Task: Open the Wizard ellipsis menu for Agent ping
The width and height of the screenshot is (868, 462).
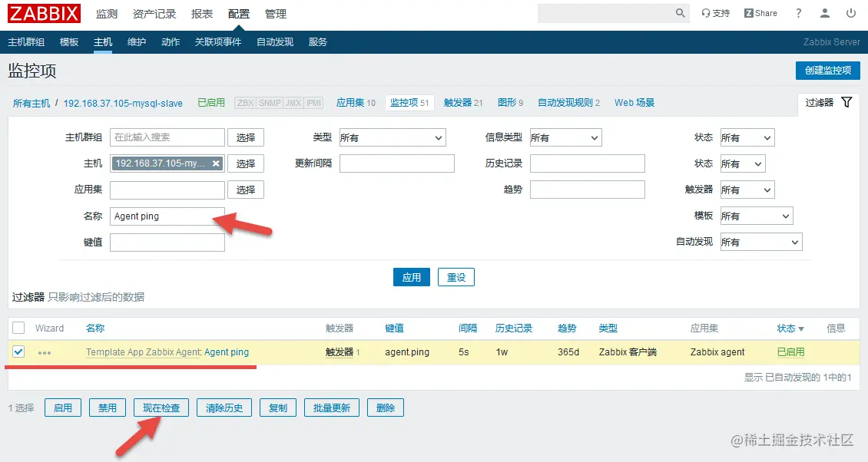Action: 45,352
